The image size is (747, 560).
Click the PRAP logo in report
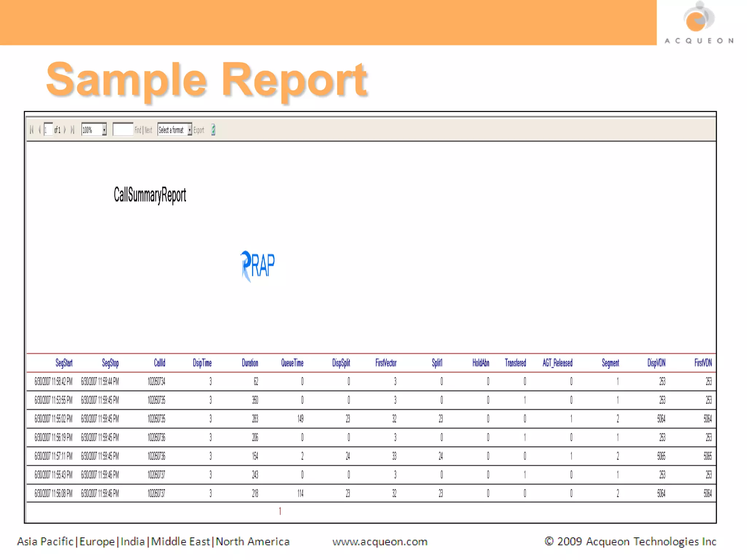click(x=257, y=266)
